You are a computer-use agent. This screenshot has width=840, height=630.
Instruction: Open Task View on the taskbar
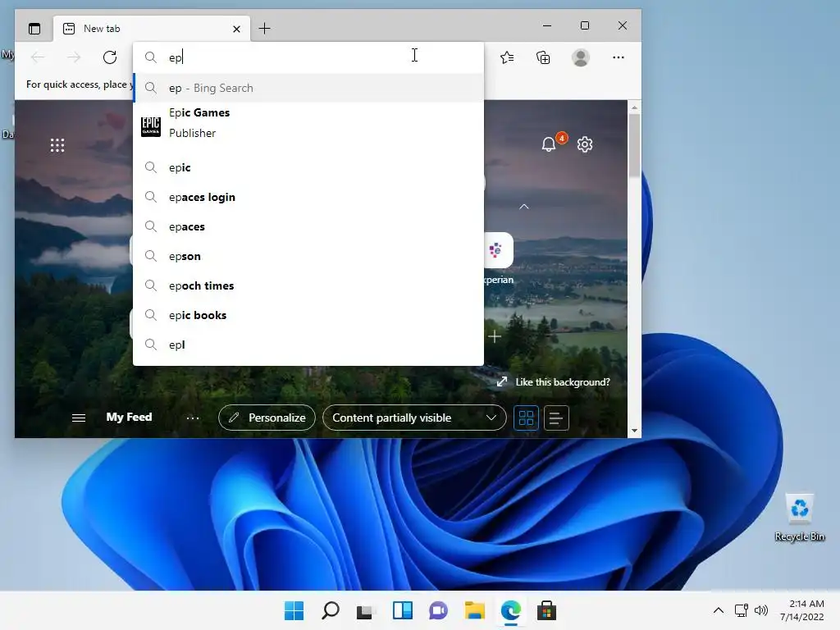coord(365,610)
